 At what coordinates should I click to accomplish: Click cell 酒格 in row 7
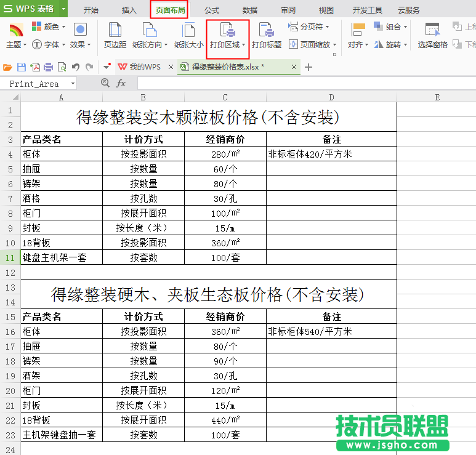62,198
